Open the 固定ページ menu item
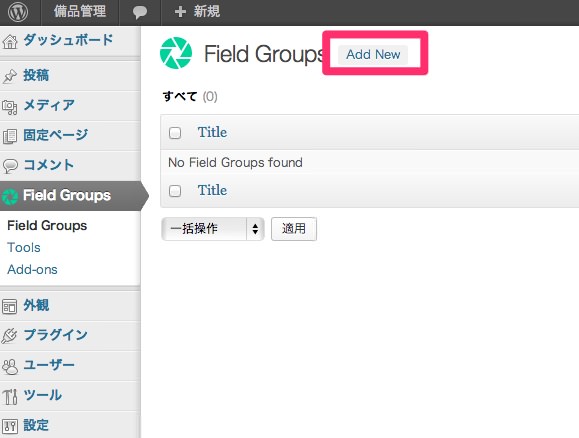The height and width of the screenshot is (438, 579). click(56, 135)
